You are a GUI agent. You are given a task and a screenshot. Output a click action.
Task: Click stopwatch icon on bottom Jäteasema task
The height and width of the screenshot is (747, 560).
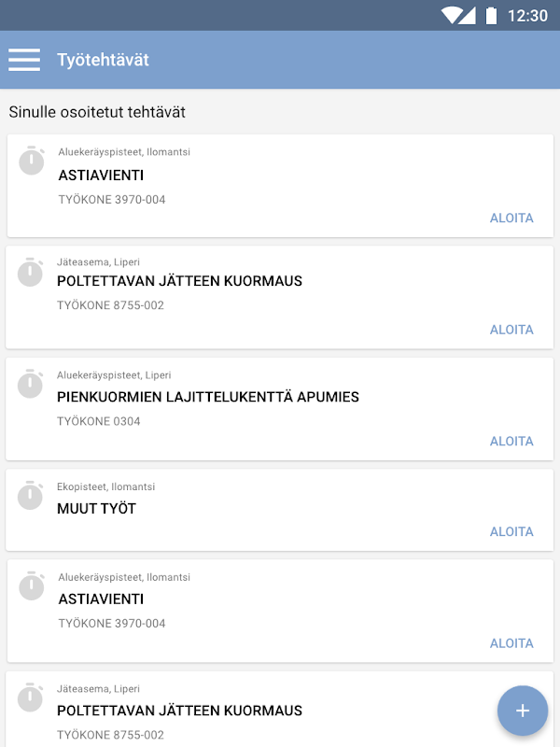[x=31, y=697]
